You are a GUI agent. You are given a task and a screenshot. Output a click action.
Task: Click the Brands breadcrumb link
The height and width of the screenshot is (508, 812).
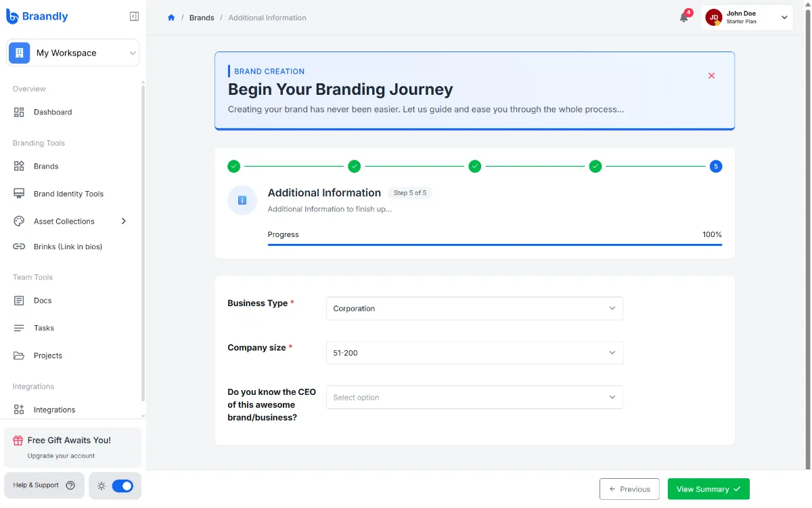[x=202, y=18]
